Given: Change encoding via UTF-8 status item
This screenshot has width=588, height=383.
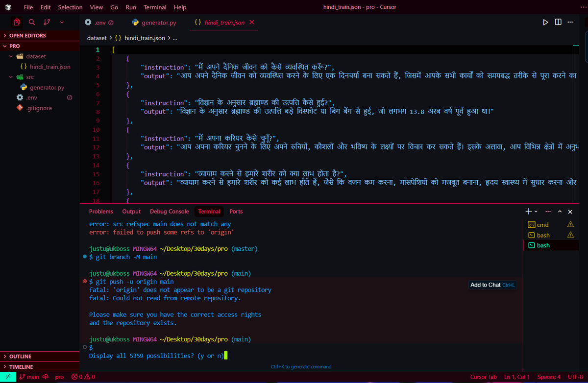Looking at the screenshot, I should [x=575, y=377].
